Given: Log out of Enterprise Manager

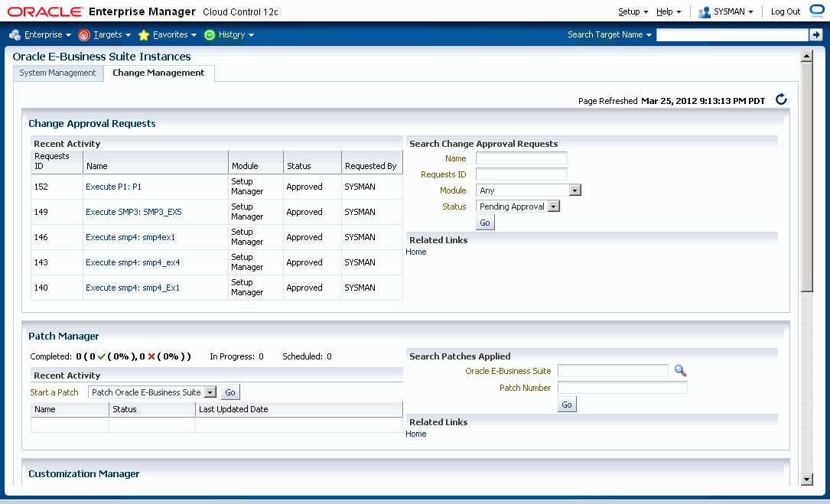Looking at the screenshot, I should tap(786, 11).
